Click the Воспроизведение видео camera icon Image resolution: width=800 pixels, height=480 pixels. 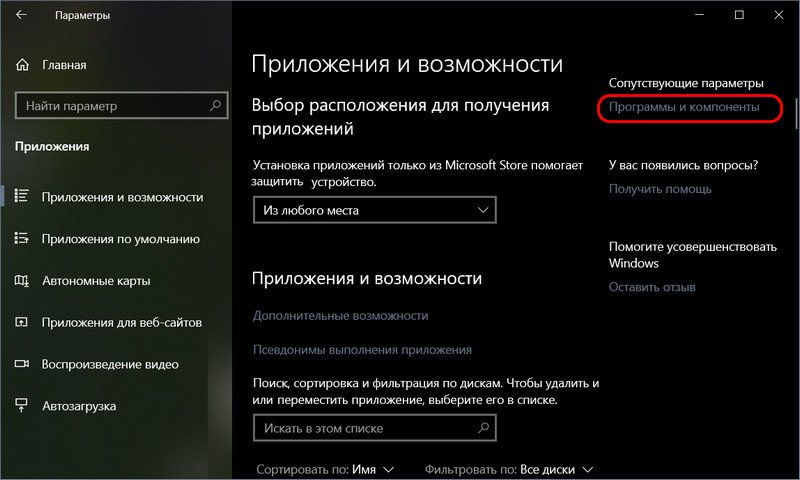tap(21, 364)
